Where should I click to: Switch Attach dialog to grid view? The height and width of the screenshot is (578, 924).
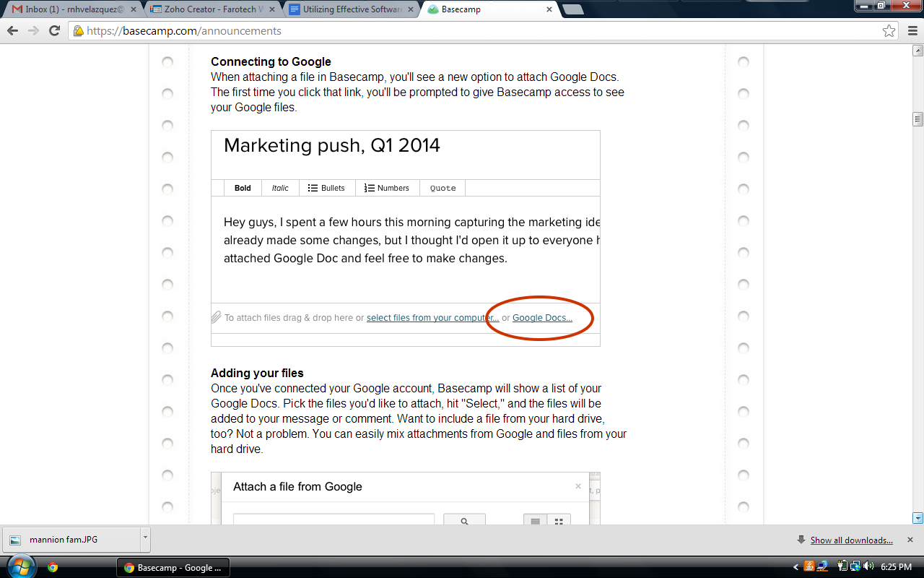[559, 520]
